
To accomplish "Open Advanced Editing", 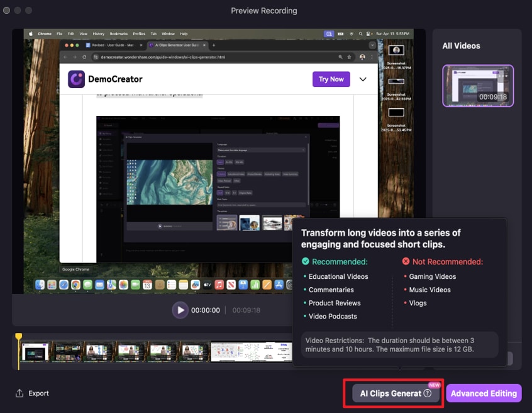I will tap(484, 393).
